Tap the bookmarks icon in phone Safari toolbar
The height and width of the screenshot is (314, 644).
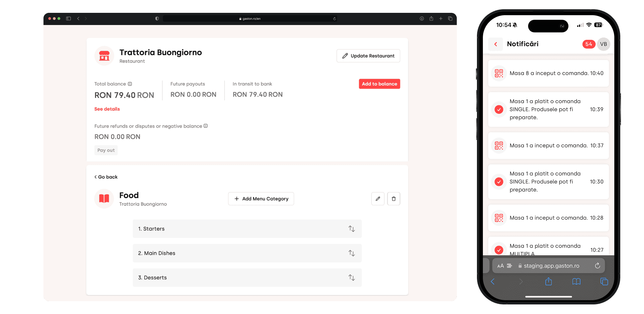576,281
